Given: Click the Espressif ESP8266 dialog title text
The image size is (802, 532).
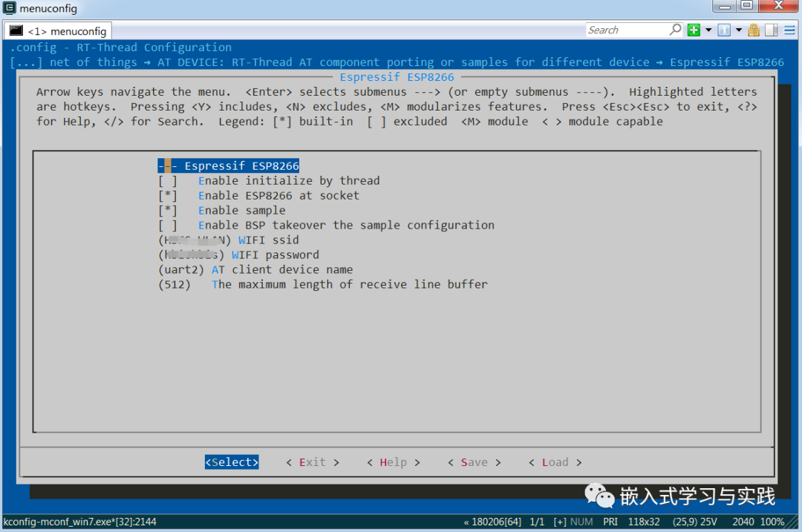Looking at the screenshot, I should (x=397, y=77).
